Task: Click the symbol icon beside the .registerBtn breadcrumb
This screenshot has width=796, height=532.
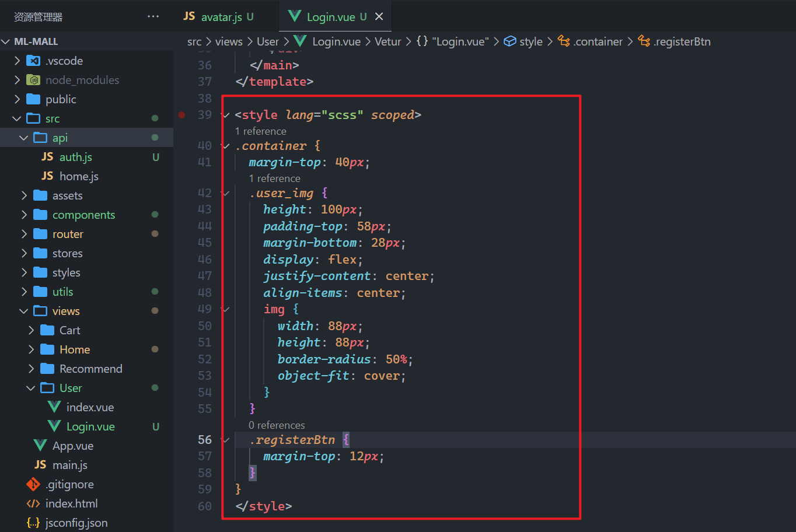Action: click(644, 41)
